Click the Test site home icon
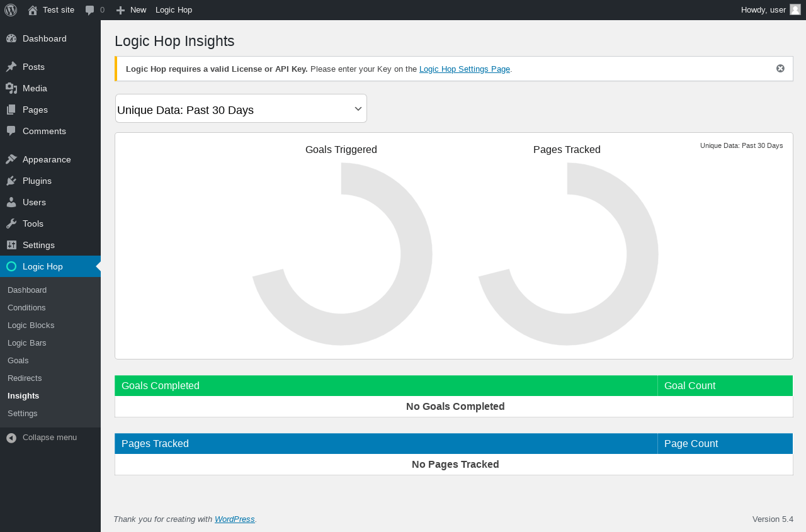 [33, 10]
